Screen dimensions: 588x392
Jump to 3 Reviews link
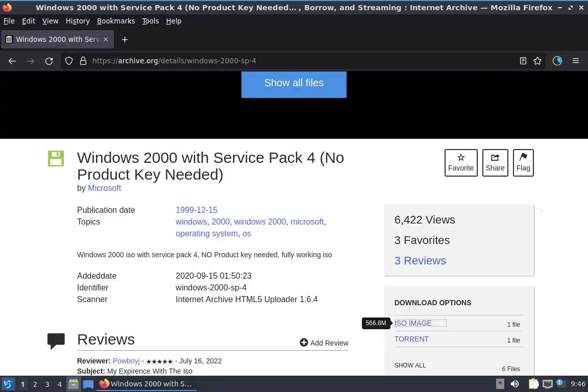pos(420,261)
